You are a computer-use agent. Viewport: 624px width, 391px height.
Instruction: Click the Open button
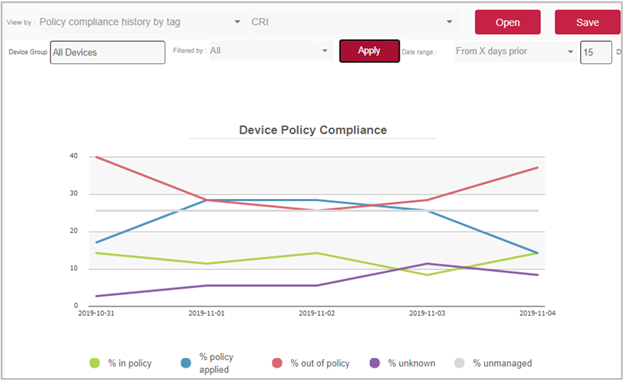point(507,22)
